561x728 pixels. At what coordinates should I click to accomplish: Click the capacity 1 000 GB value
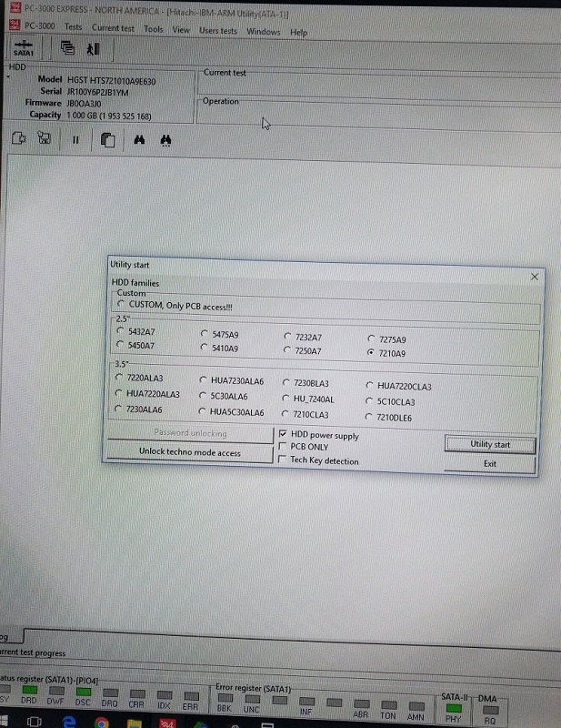pyautogui.click(x=109, y=116)
